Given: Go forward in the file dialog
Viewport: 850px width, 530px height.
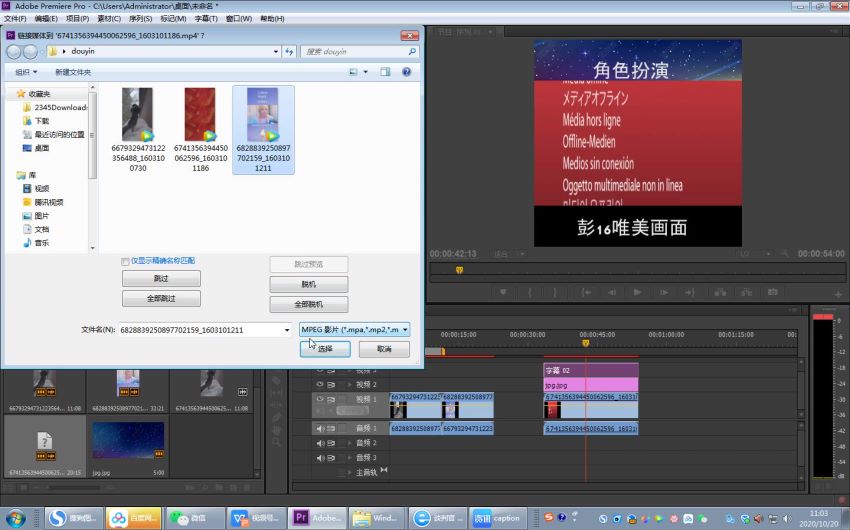Looking at the screenshot, I should pos(30,51).
